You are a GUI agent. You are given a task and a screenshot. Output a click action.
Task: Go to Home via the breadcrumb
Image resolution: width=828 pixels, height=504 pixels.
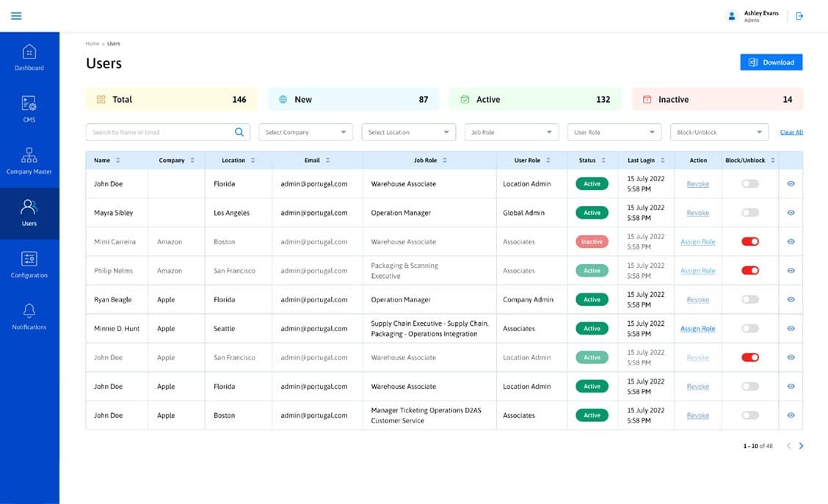click(92, 43)
